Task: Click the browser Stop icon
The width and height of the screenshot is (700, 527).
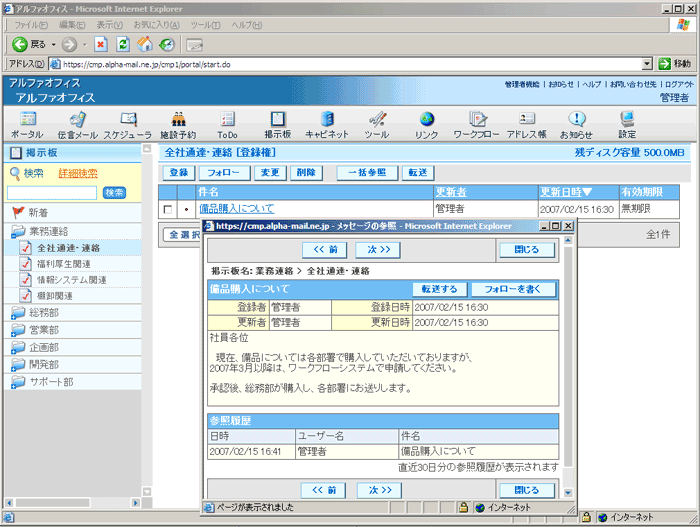Action: (x=101, y=44)
